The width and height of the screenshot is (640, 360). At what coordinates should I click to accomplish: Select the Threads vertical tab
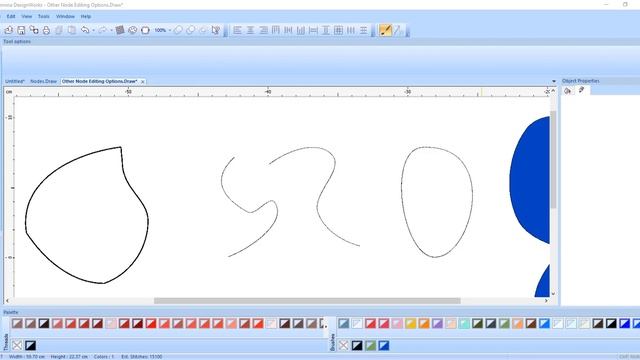pos(6,342)
